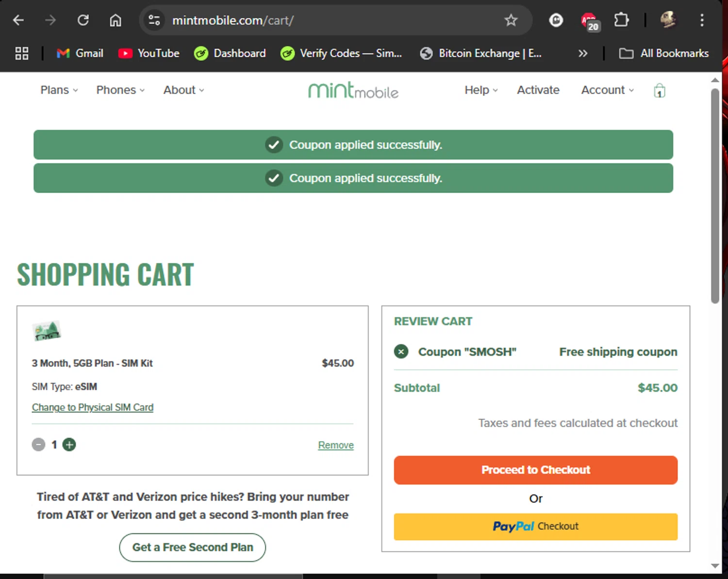This screenshot has height=579, width=728.
Task: Remove the SMOSH coupon with X icon
Action: tap(401, 352)
